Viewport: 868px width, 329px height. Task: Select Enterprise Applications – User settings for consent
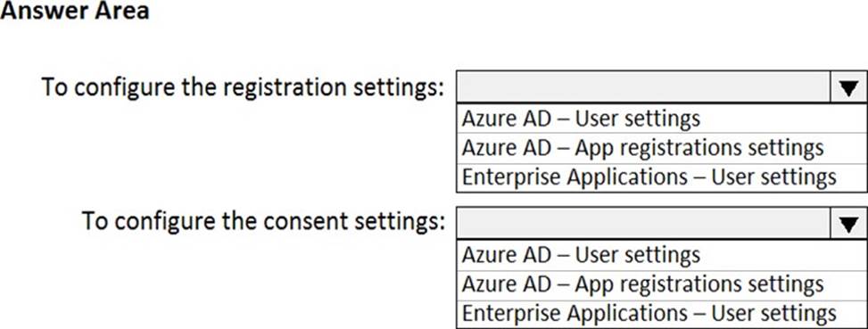point(661,314)
